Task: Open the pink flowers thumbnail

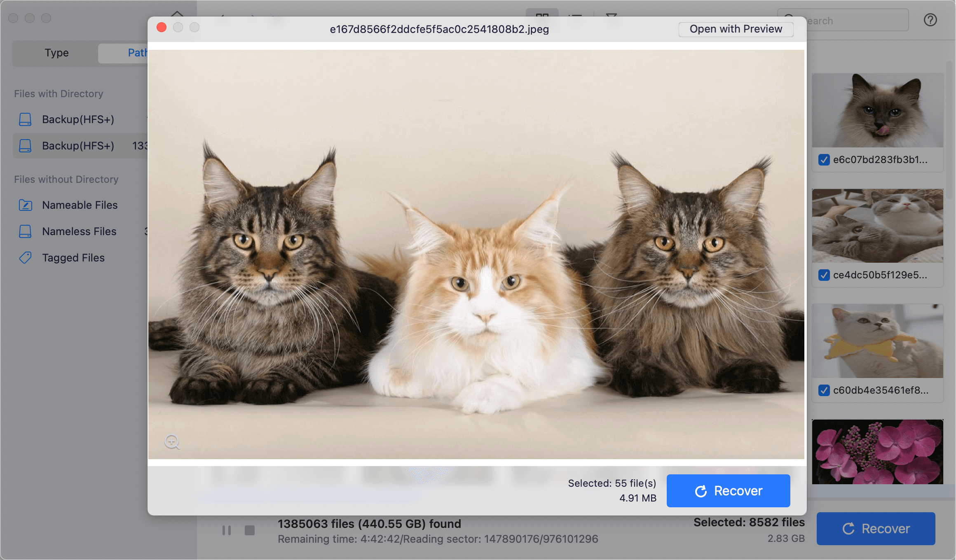Action: click(x=877, y=452)
